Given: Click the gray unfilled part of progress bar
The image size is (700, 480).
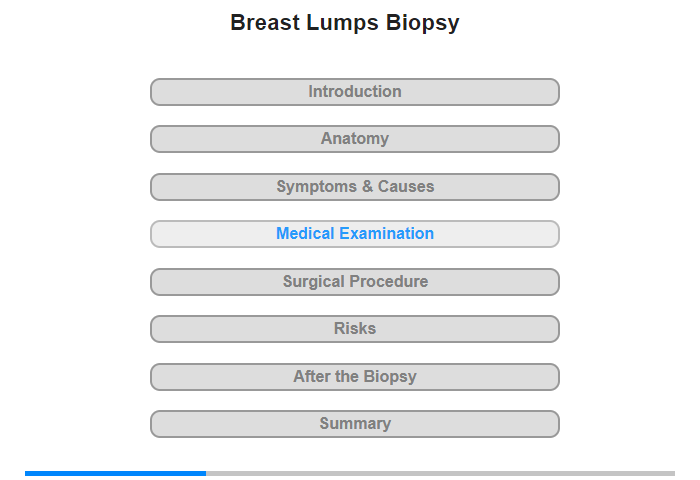Looking at the screenshot, I should (441, 473).
